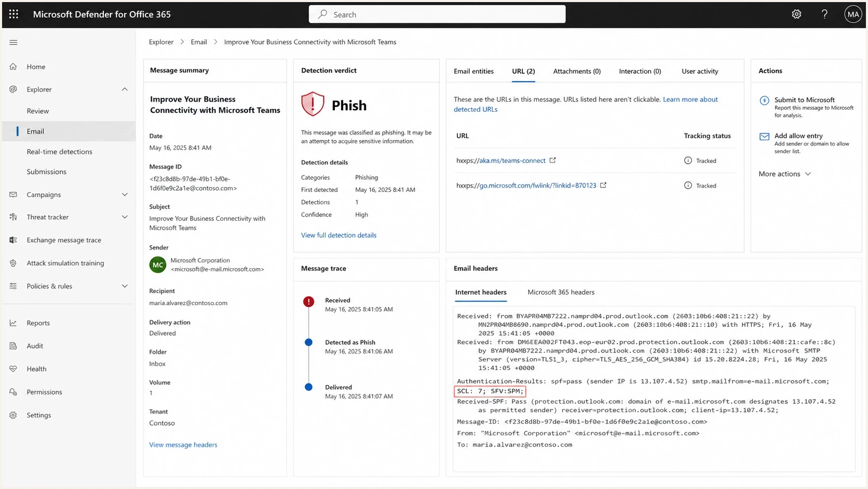Collapse the Explorer section chevron
The image size is (868, 489).
tap(125, 89)
